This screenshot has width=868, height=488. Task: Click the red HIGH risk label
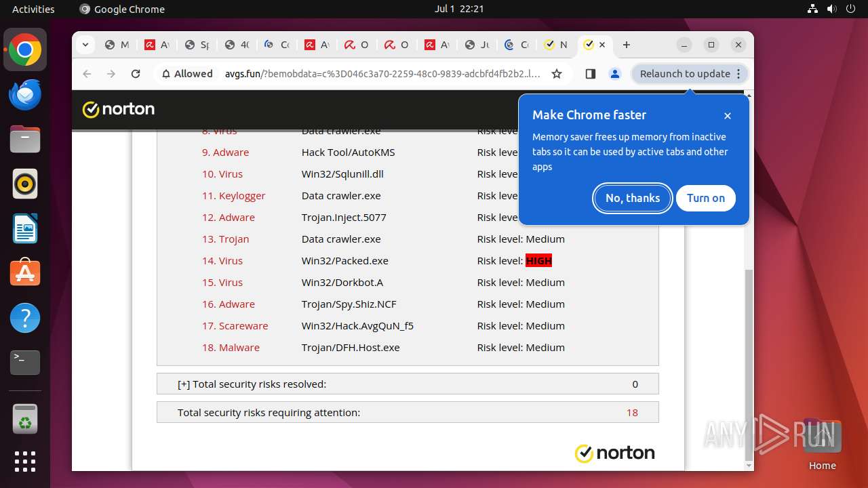539,260
